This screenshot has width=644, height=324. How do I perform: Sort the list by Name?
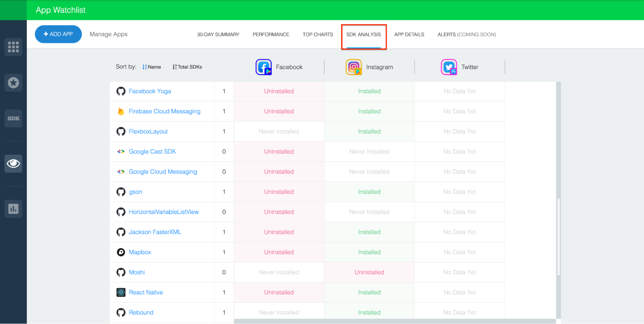point(151,67)
